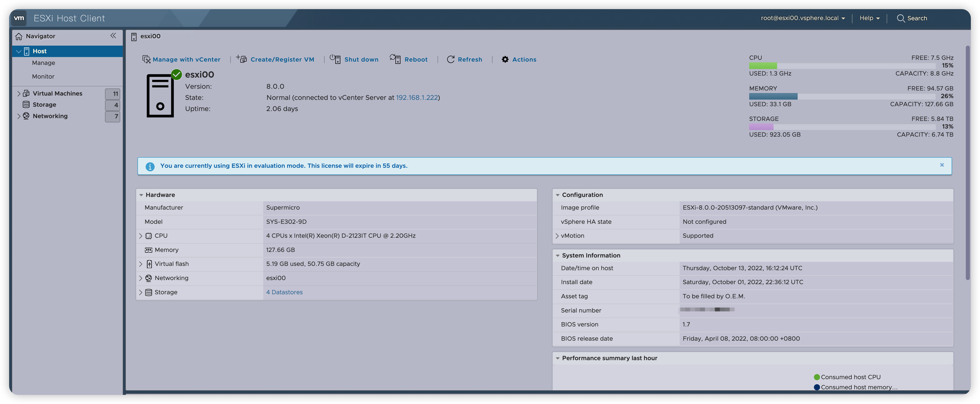Expand the Storage row in Hardware
This screenshot has width=980, height=404.
coord(141,292)
